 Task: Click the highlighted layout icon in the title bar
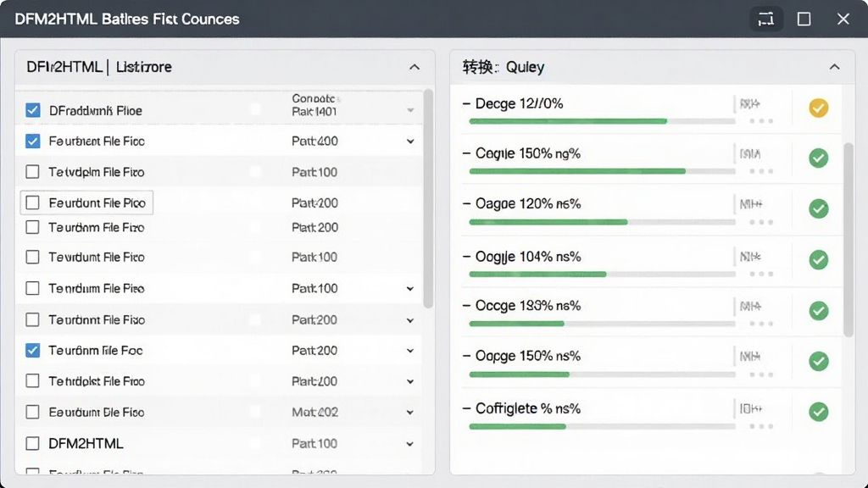[x=766, y=19]
